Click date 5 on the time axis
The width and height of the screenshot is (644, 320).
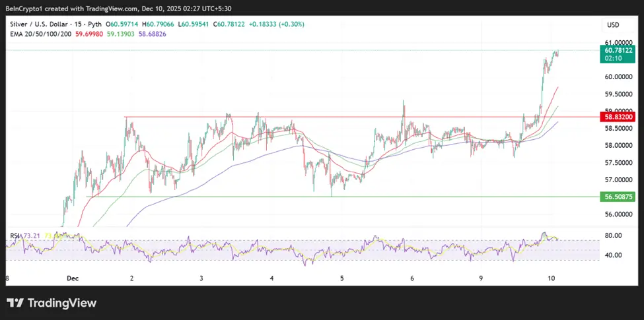point(341,279)
